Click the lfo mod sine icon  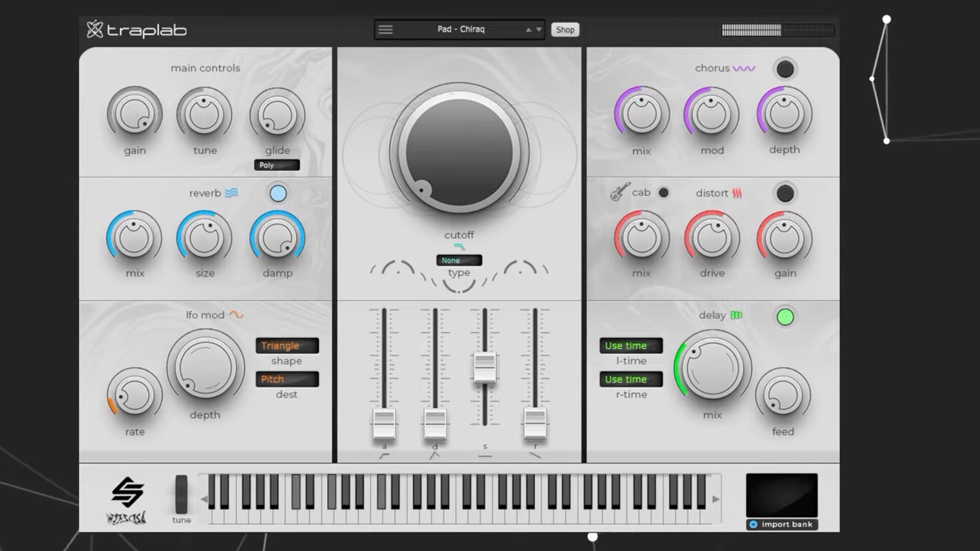[x=236, y=314]
